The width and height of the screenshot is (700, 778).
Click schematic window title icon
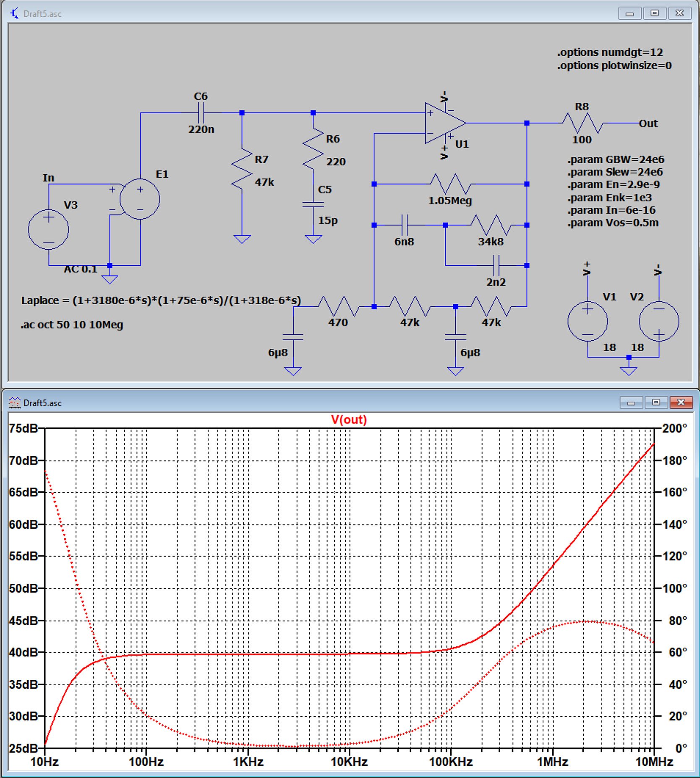pos(15,13)
